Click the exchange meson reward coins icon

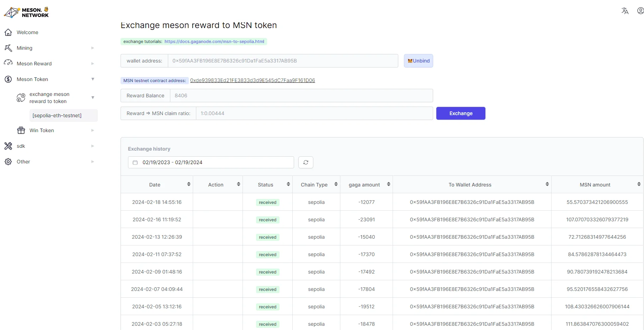(21, 98)
